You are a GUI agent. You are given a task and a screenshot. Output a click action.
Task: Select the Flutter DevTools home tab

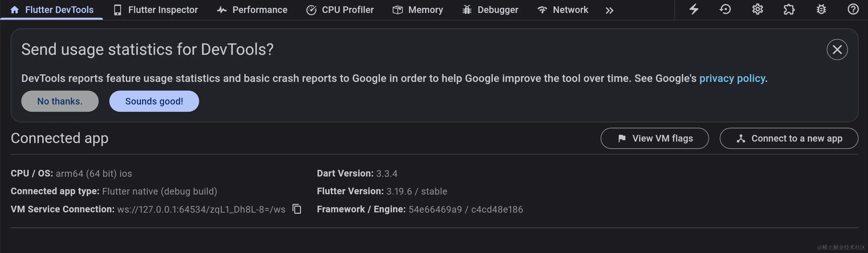point(52,10)
